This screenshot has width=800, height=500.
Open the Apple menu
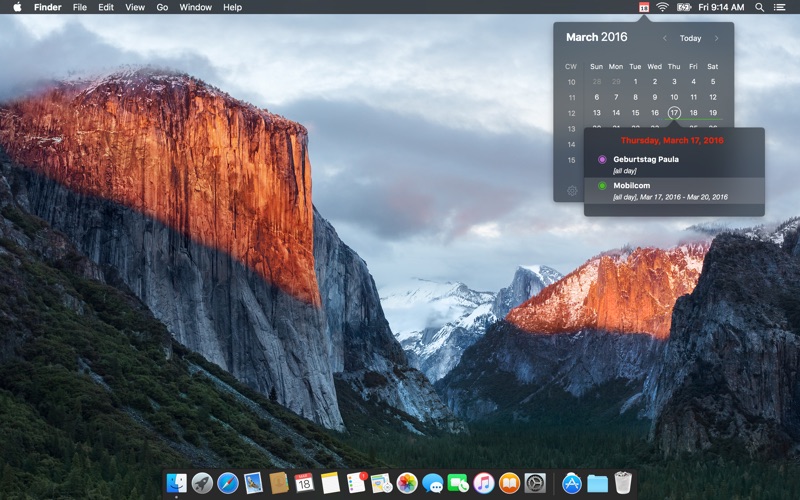[17, 7]
